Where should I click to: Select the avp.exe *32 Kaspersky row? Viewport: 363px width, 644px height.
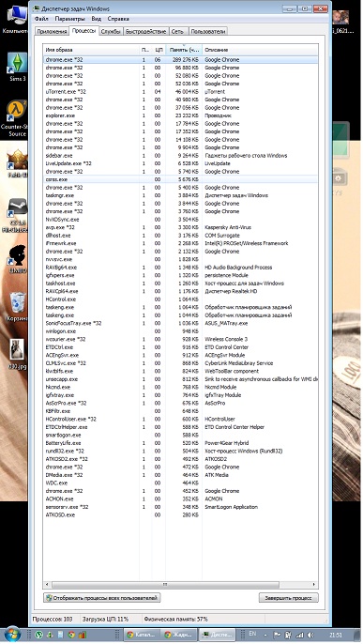[x=180, y=227]
